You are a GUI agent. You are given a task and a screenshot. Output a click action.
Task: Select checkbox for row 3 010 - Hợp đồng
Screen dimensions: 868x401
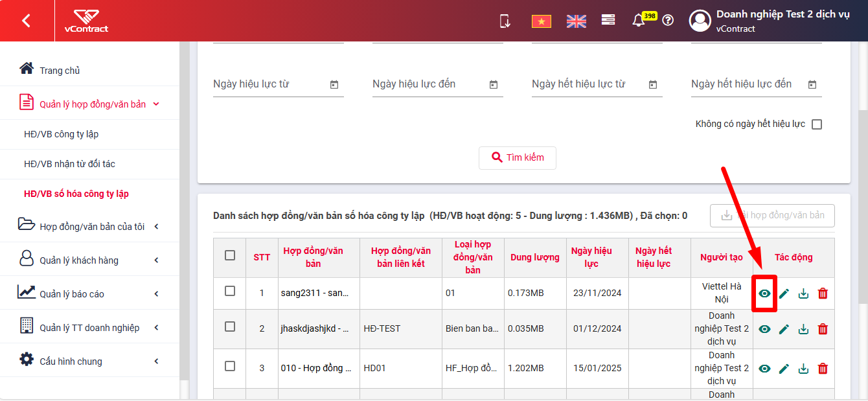pos(230,366)
